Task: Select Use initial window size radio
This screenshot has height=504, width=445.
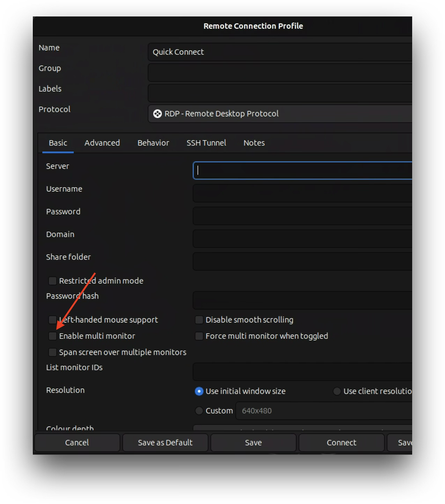Action: pyautogui.click(x=199, y=391)
